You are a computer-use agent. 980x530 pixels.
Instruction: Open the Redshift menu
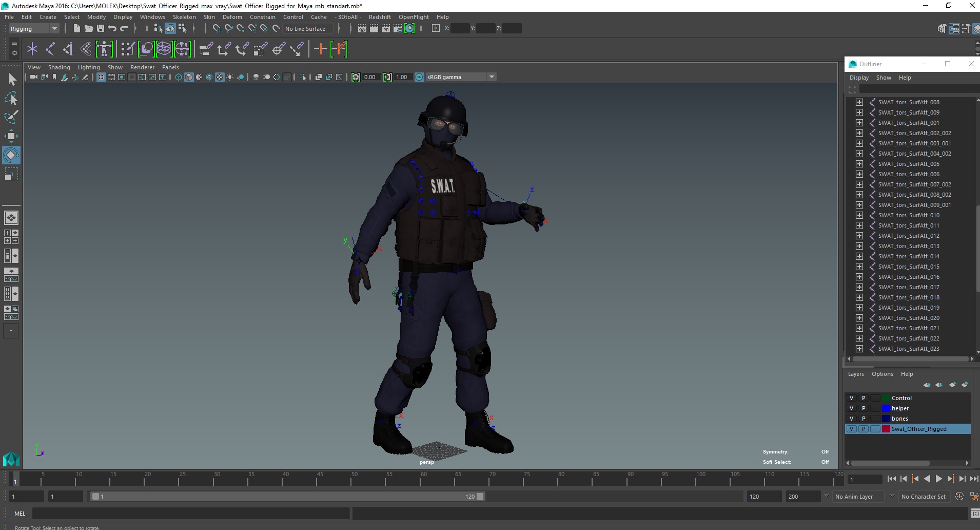(380, 17)
